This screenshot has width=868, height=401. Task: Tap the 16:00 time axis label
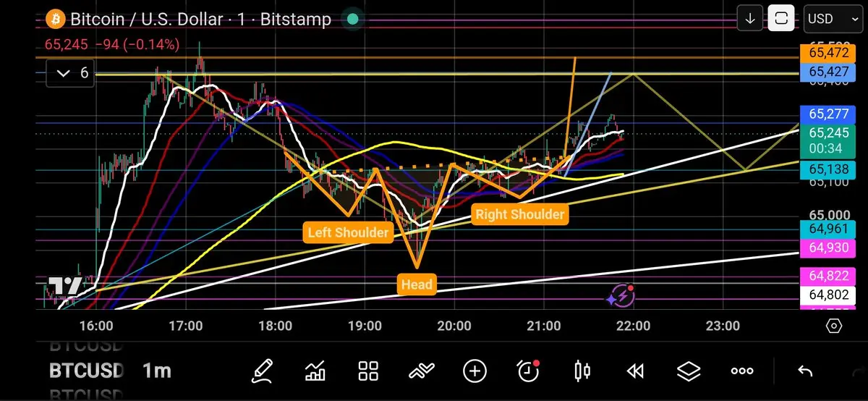[96, 326]
